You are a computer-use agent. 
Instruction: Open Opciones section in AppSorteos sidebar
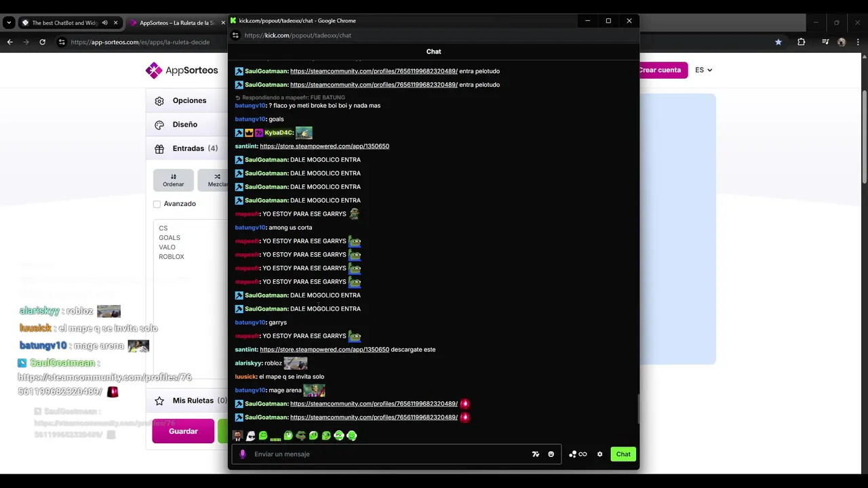point(189,100)
